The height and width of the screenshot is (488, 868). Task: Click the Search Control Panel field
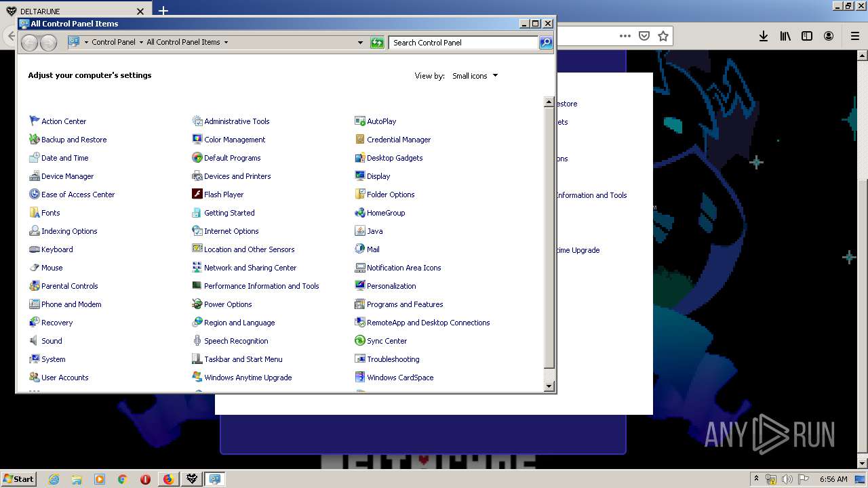point(464,42)
